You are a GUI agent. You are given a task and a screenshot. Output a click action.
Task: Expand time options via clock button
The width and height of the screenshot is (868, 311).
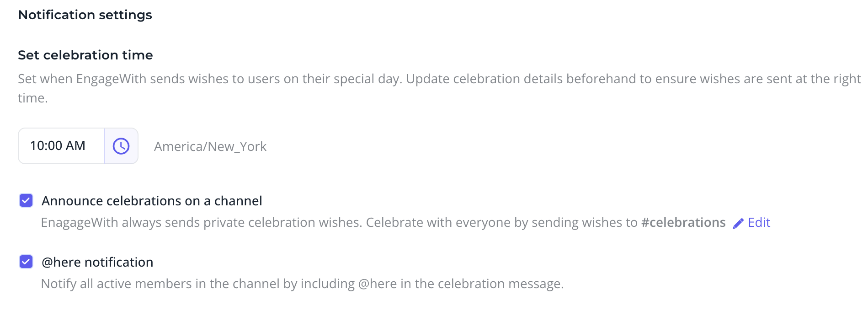point(121,146)
